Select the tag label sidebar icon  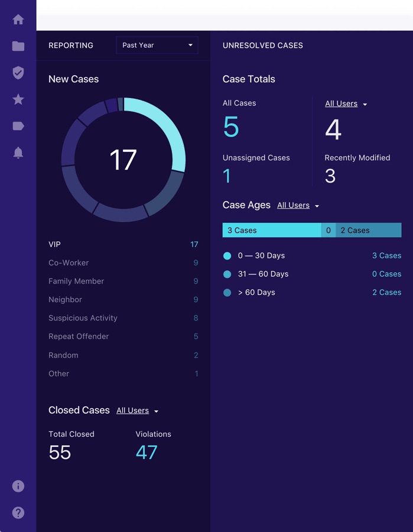(x=18, y=126)
